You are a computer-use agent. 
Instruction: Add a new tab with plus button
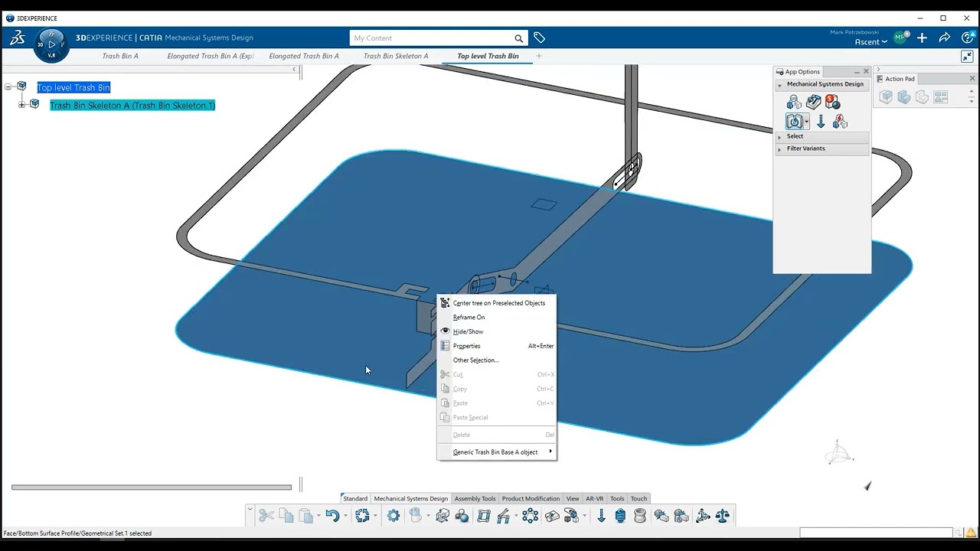(539, 56)
